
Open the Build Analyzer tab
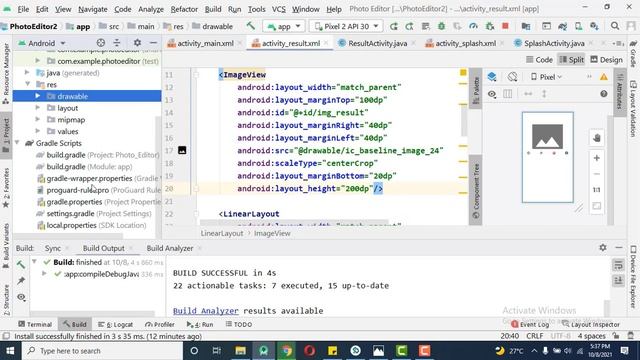[170, 248]
